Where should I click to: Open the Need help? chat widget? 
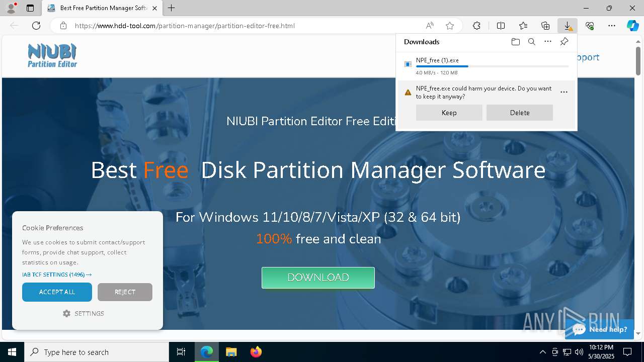[x=599, y=329]
